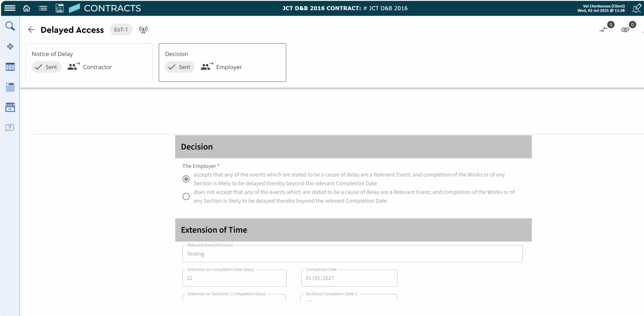The width and height of the screenshot is (644, 316).
Task: Select the 'does not accept' radio option
Action: pyautogui.click(x=186, y=196)
